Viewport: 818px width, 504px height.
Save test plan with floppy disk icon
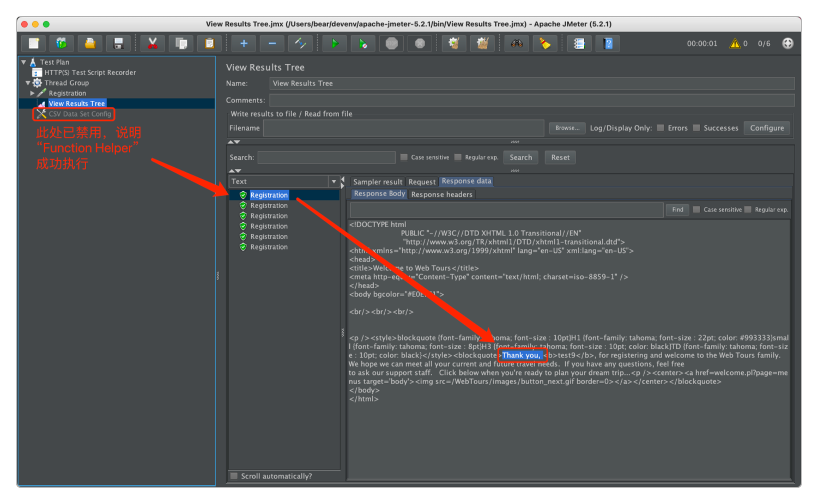point(118,44)
